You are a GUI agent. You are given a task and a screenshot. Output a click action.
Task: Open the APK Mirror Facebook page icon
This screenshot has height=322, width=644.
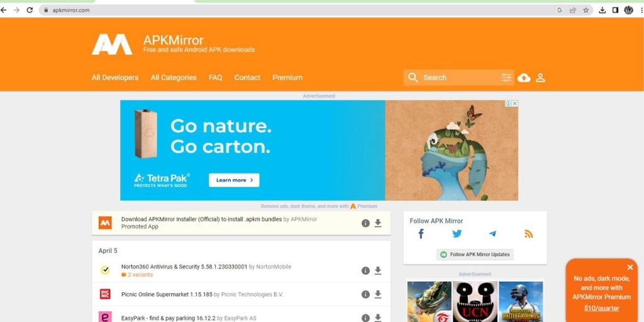(x=421, y=234)
